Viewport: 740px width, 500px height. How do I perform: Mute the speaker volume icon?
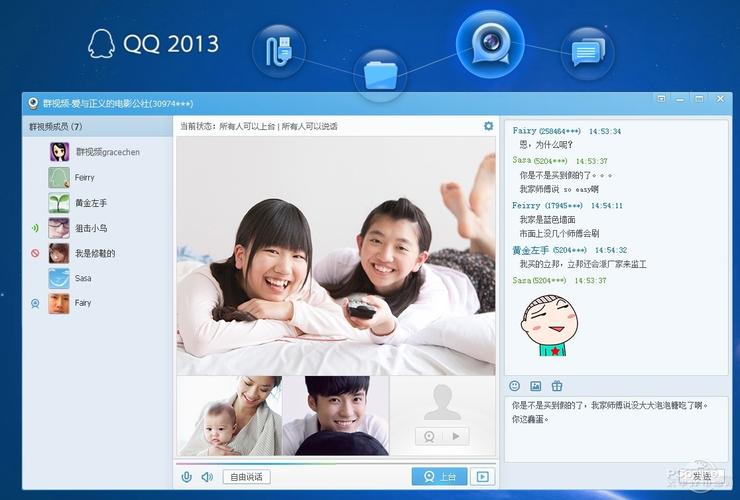coord(206,477)
